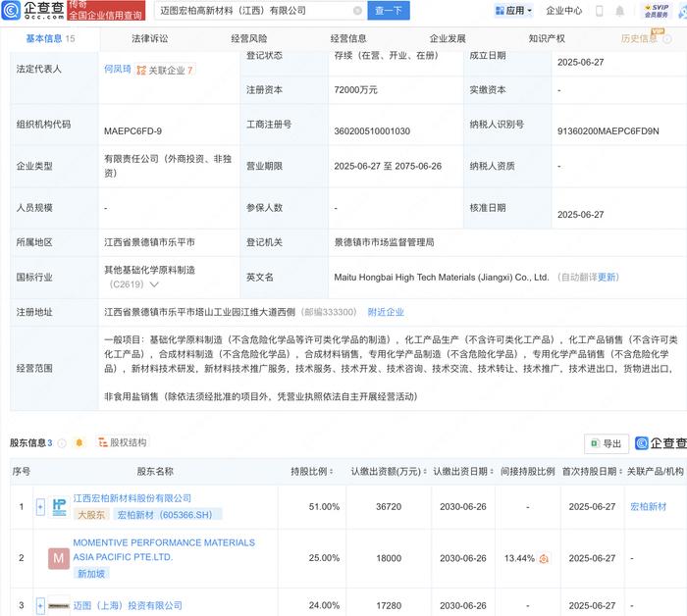Open the Momentive M logo avatar
This screenshot has width=687, height=616.
[59, 558]
